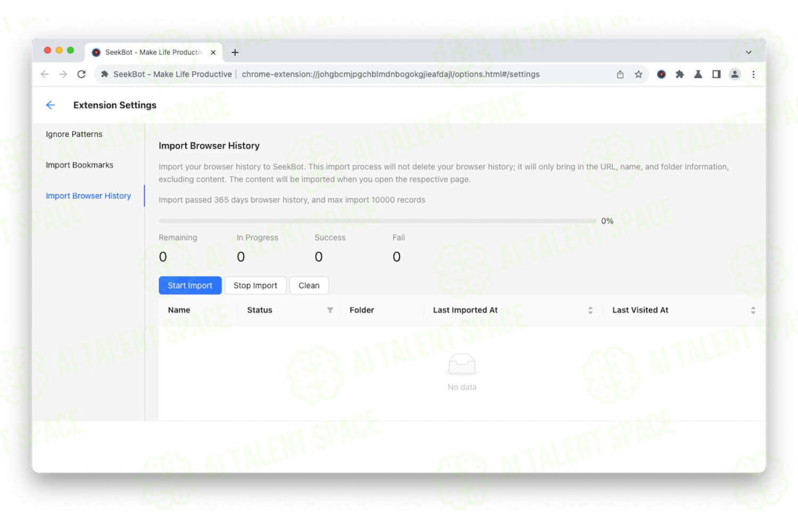Viewport: 798px width, 532px height.
Task: Click the Remaining statistic label
Action: [178, 238]
